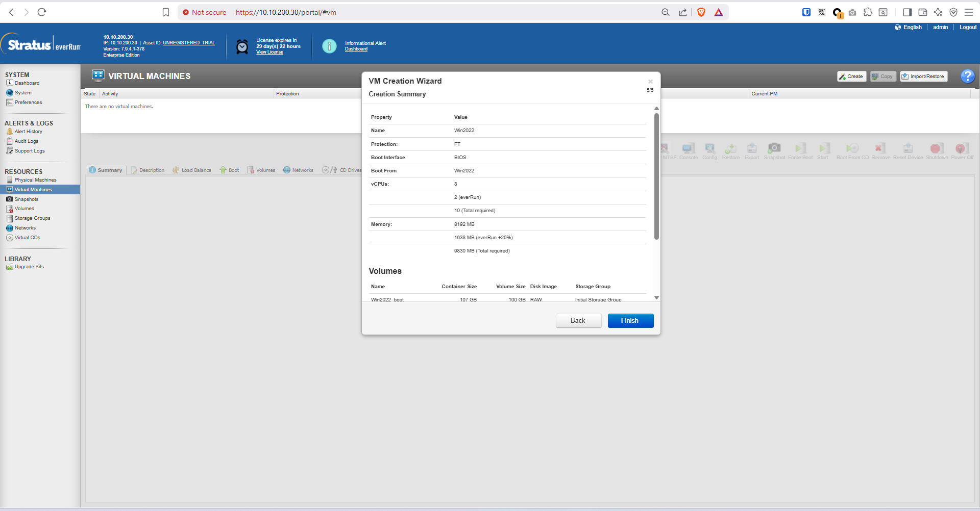Click the Import/Restore toolbar button
The width and height of the screenshot is (980, 511).
coord(923,76)
